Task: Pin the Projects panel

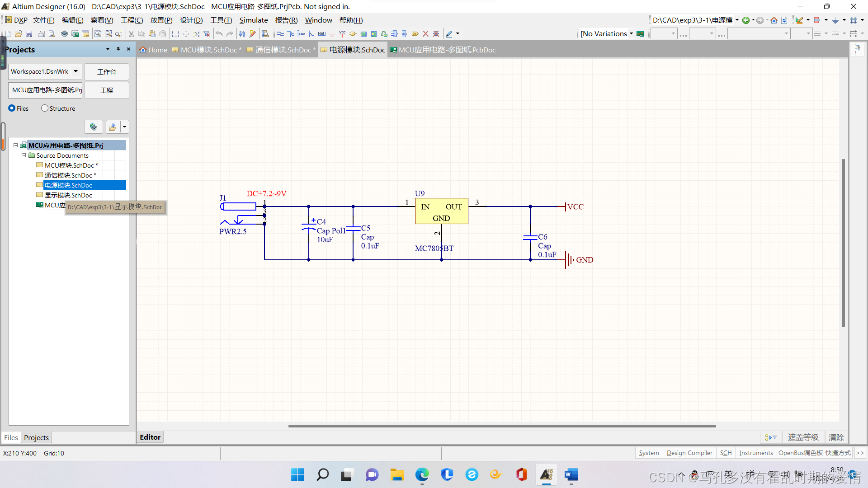Action: [x=118, y=49]
